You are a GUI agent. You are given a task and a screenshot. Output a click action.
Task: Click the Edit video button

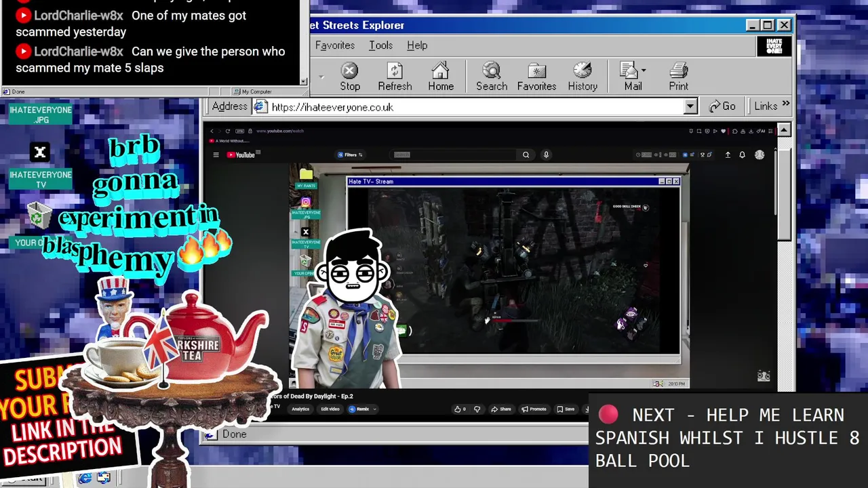pyautogui.click(x=330, y=409)
